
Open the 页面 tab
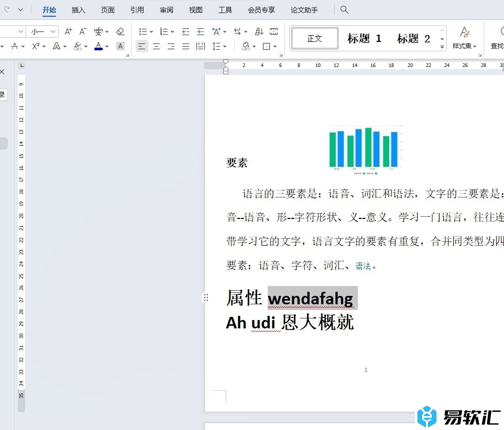pos(108,10)
